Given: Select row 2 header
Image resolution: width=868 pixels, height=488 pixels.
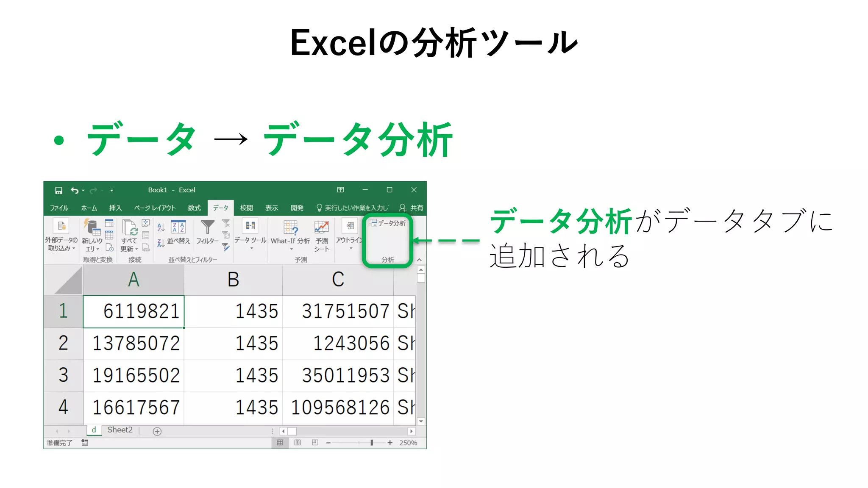Looking at the screenshot, I should point(63,344).
